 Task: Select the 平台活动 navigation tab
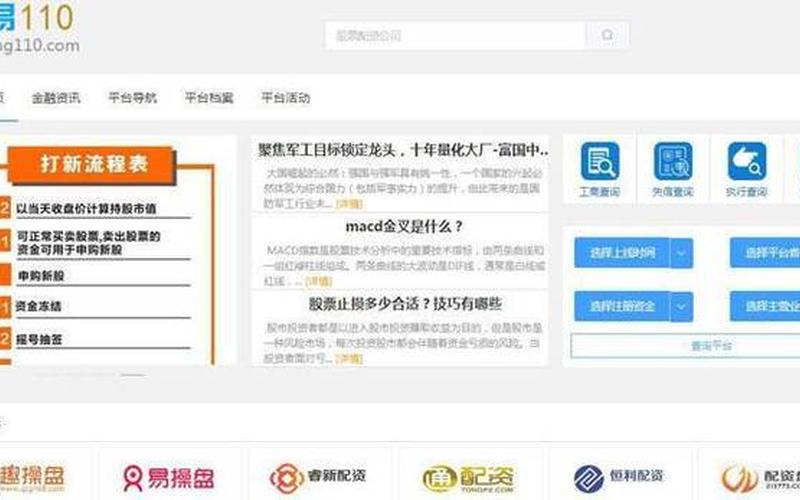pos(285,98)
